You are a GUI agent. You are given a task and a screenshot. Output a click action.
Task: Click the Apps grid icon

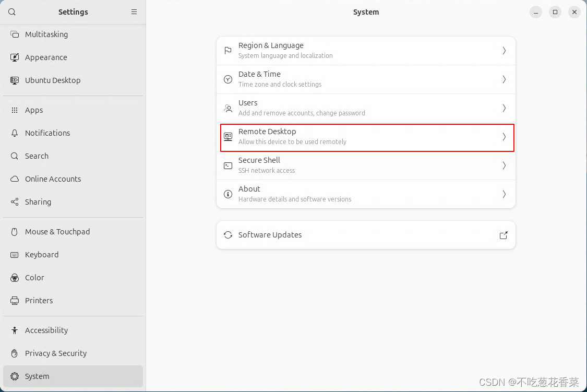tap(15, 110)
